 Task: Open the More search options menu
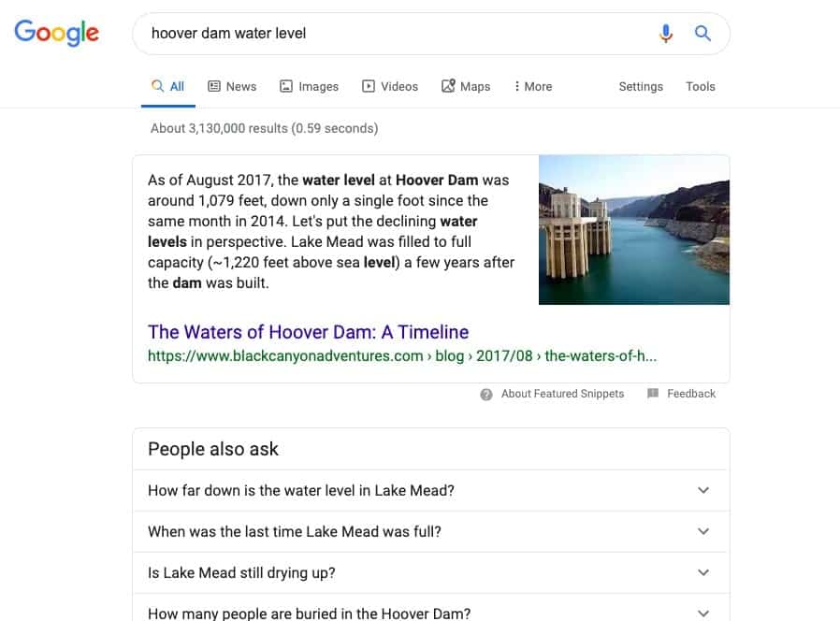tap(532, 86)
